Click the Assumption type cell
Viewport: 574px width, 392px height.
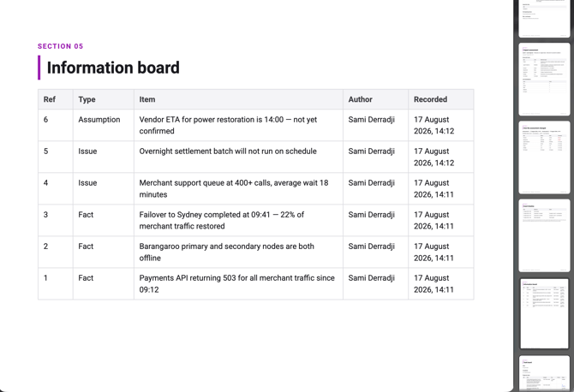(x=99, y=120)
